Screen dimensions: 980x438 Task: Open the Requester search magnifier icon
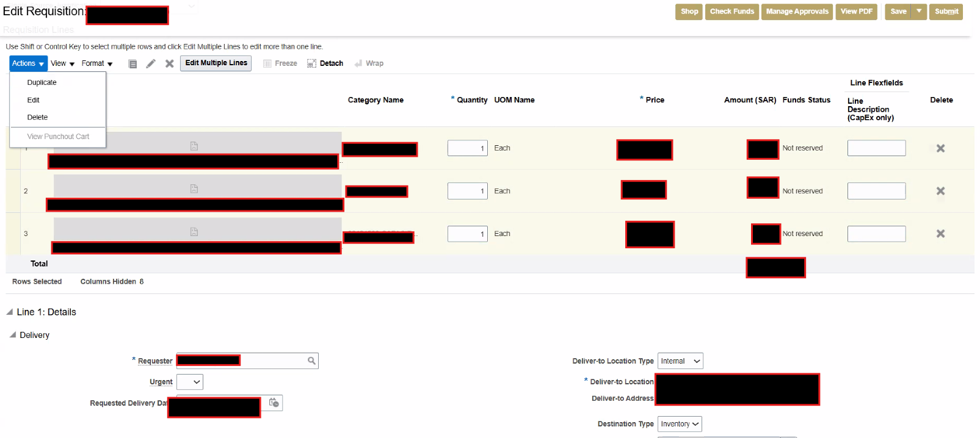click(311, 361)
